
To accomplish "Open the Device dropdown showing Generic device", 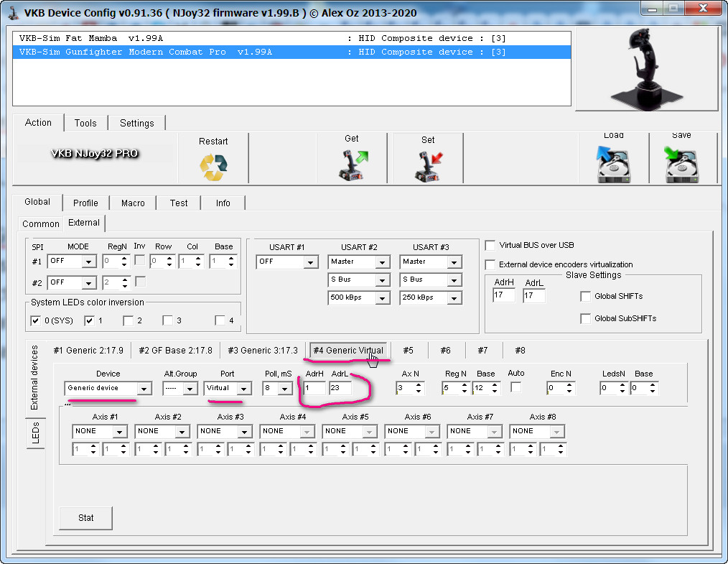I will point(108,389).
